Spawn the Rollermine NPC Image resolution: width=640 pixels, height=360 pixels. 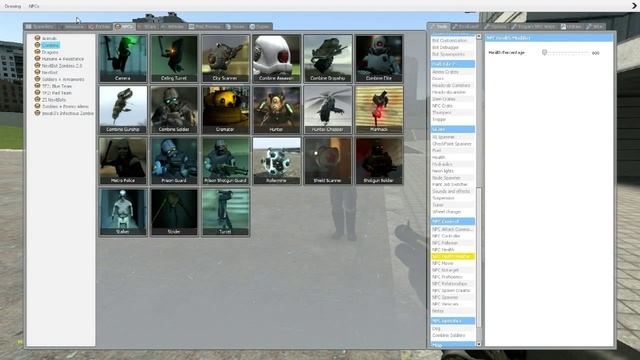tap(276, 161)
